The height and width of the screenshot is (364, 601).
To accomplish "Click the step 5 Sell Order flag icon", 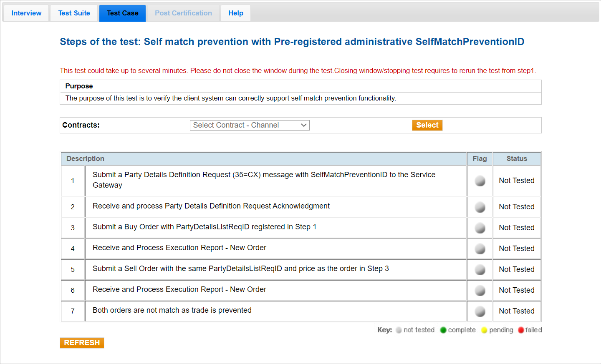I will 480,270.
